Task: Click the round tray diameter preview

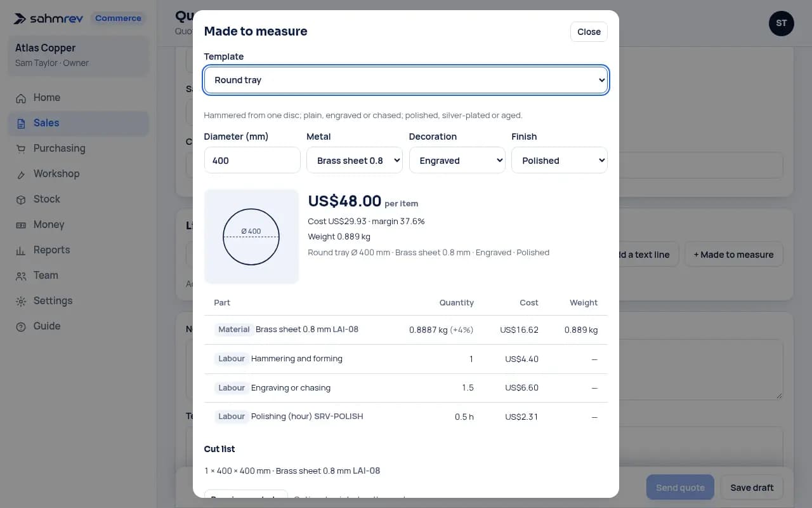Action: [x=251, y=236]
